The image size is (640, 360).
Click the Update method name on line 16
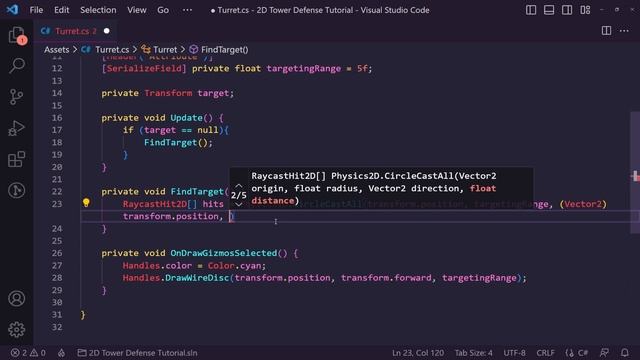[187, 118]
